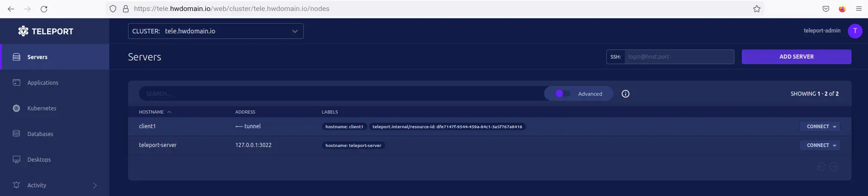Open the Applications section
Viewport: 868px width, 196px height.
coord(55,82)
